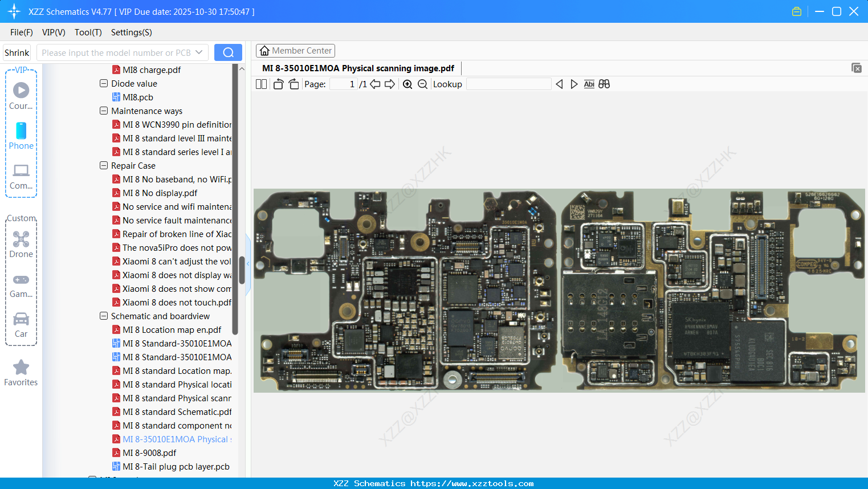868x489 pixels.
Task: Click the Member Center button
Action: coord(295,50)
